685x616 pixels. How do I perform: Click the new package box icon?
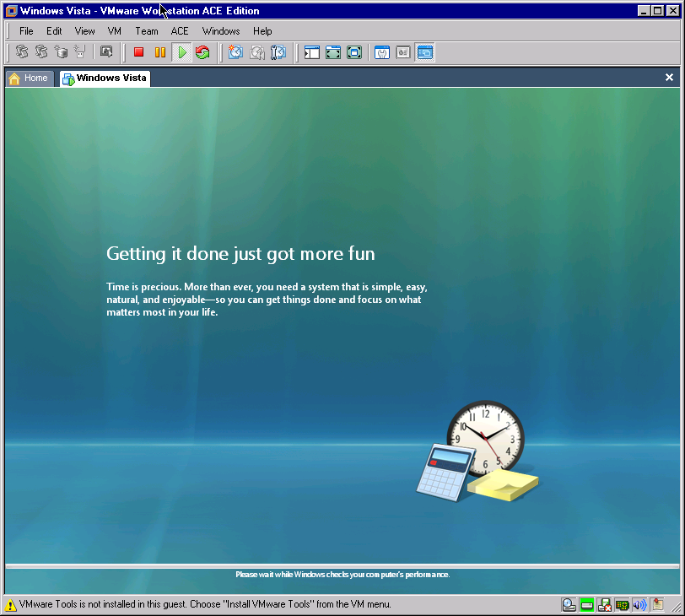(x=61, y=52)
